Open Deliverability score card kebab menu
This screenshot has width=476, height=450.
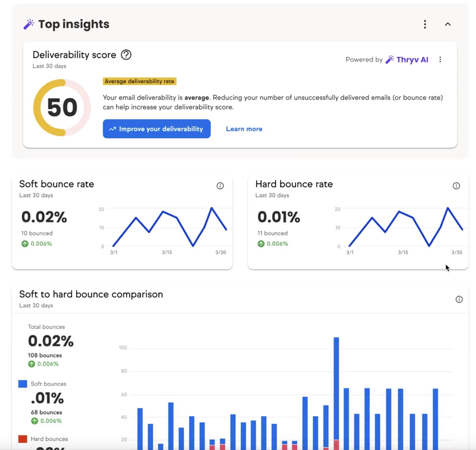[x=440, y=59]
